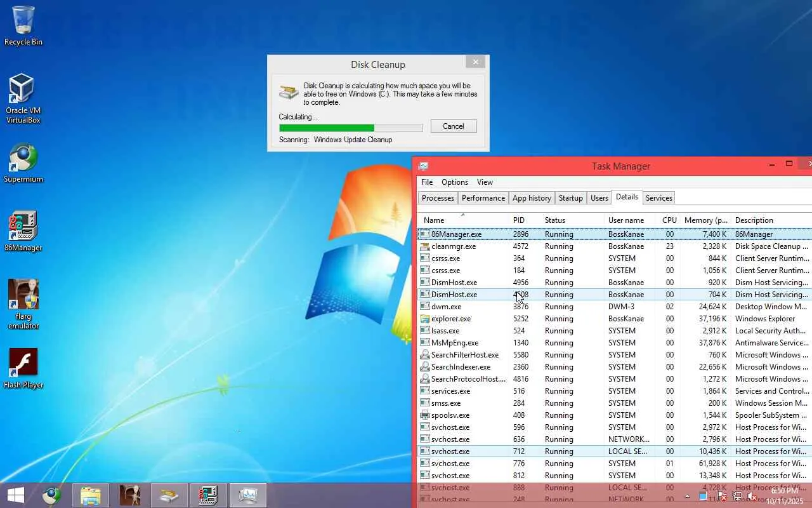This screenshot has height=508, width=812.
Task: Click the cleanmgr.exe process icon
Action: point(425,246)
